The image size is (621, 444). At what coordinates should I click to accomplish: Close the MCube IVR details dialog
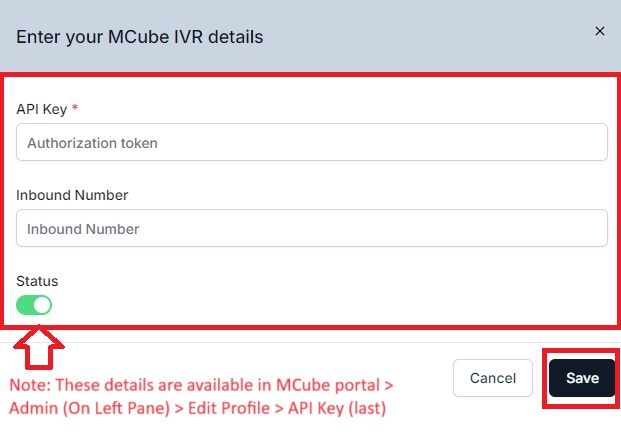tap(600, 31)
